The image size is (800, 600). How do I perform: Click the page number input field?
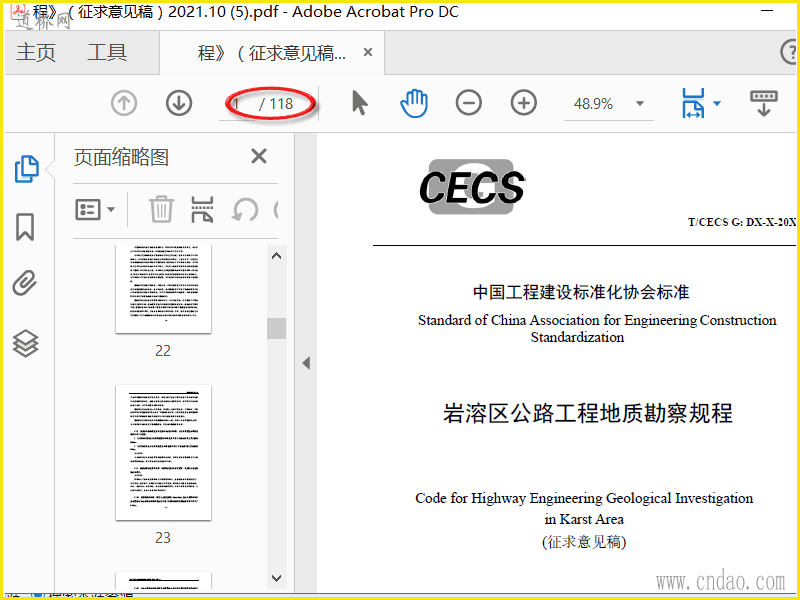coord(237,104)
